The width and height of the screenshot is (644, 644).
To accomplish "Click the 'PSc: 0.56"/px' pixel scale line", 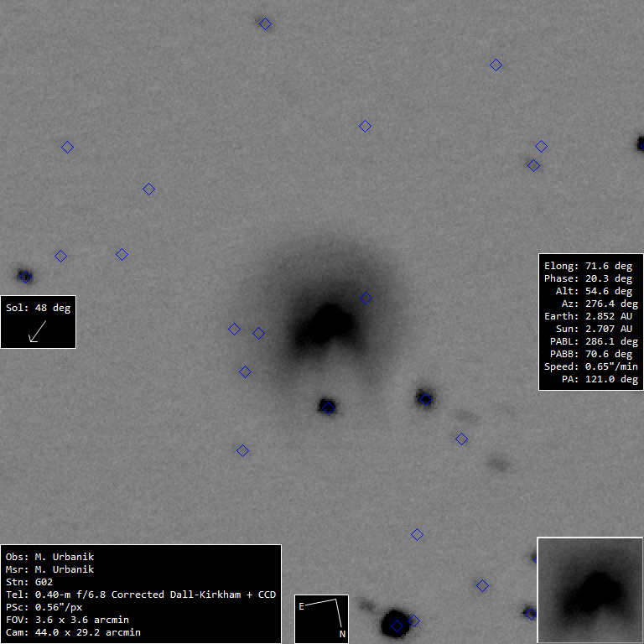I will coord(44,607).
